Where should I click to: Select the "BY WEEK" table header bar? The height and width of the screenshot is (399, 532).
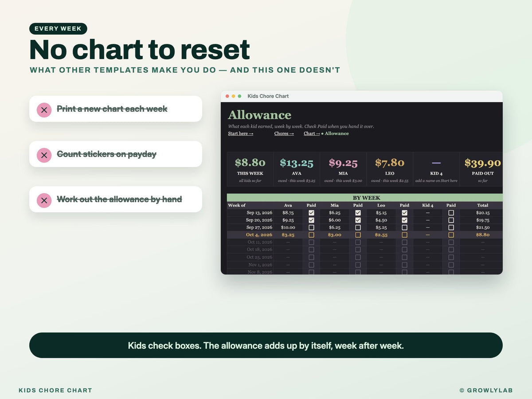365,198
